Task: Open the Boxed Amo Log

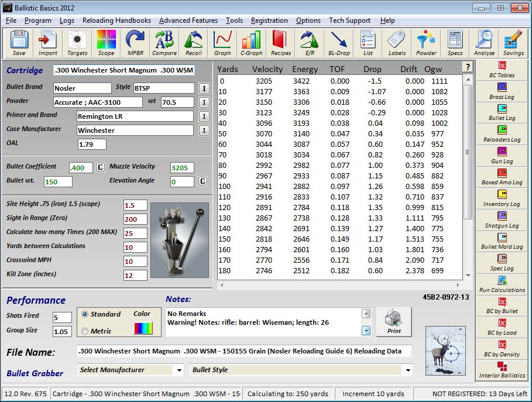Action: point(502,177)
